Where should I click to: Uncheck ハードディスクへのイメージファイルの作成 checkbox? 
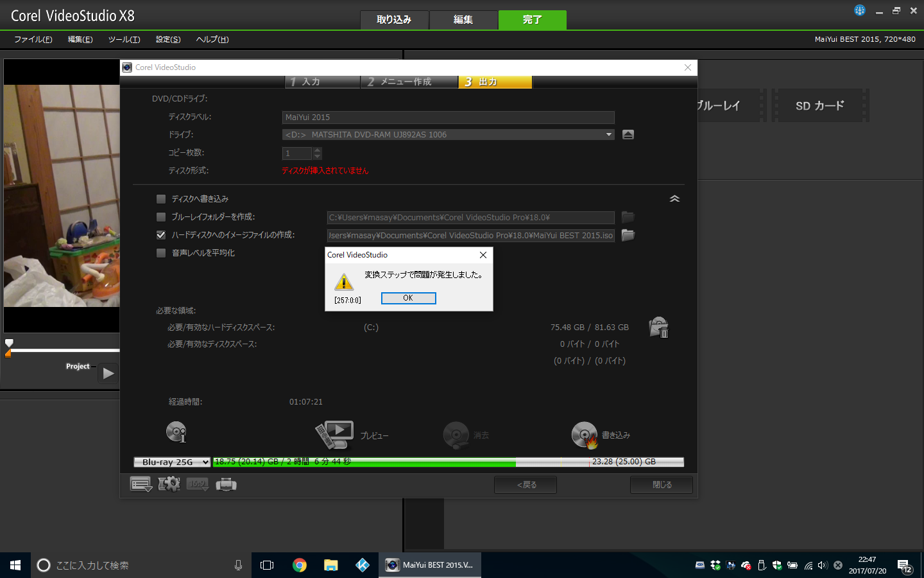coord(161,235)
